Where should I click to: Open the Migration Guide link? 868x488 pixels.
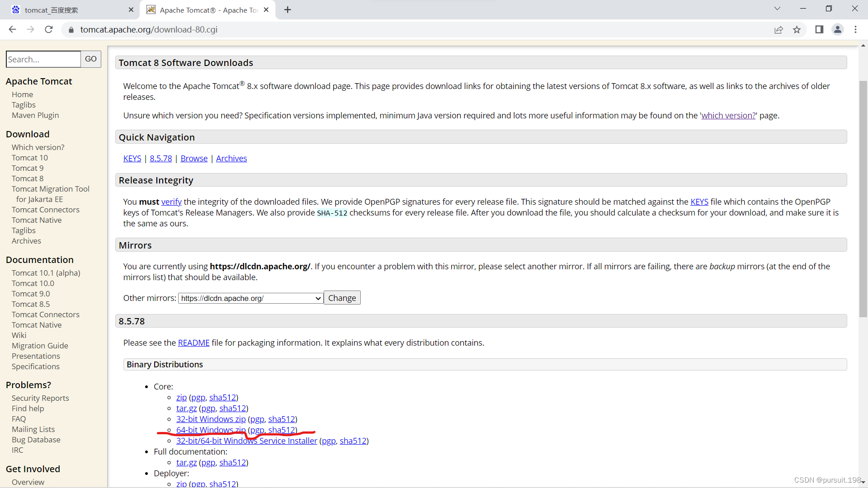[x=40, y=346]
